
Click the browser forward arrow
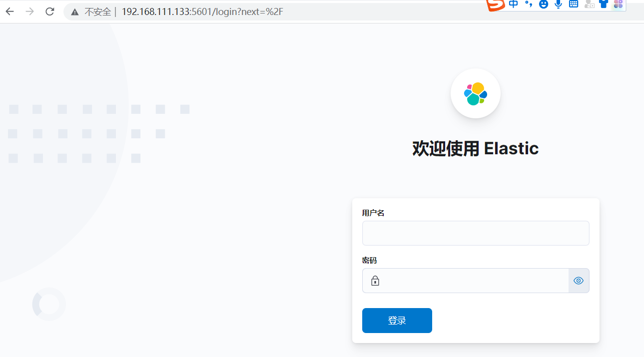29,11
